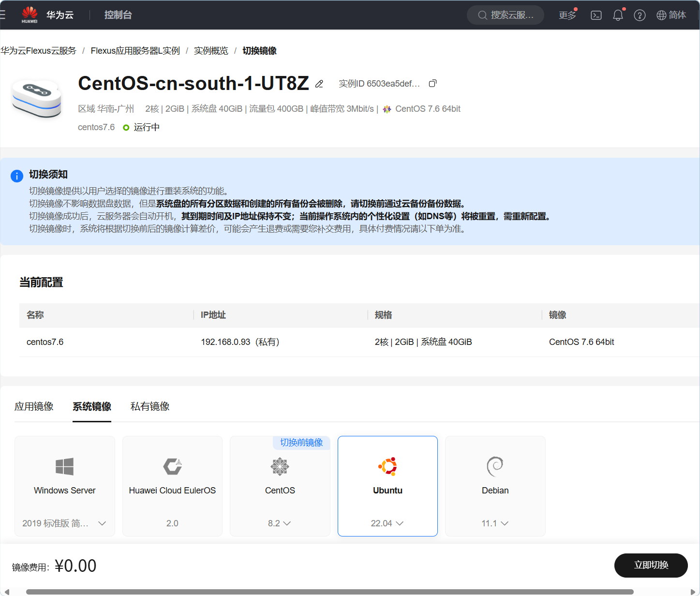Open the 更多 menu in header
The width and height of the screenshot is (700, 596).
coord(567,15)
